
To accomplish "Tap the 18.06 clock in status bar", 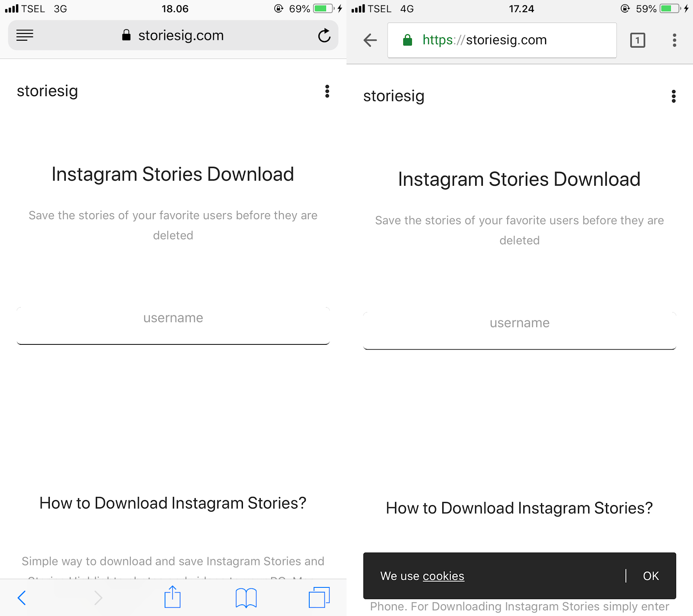I will (175, 9).
